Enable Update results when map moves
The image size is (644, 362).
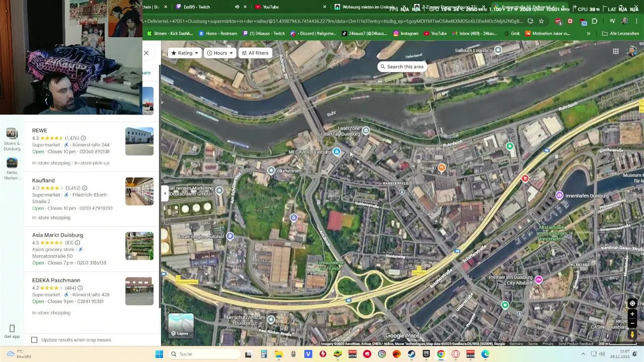[34, 340]
